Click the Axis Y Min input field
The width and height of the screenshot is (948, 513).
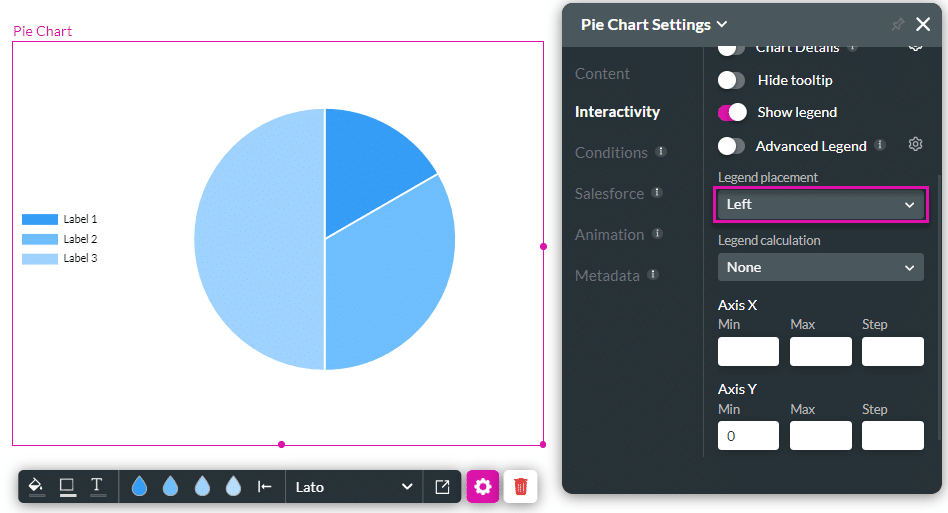tap(748, 435)
